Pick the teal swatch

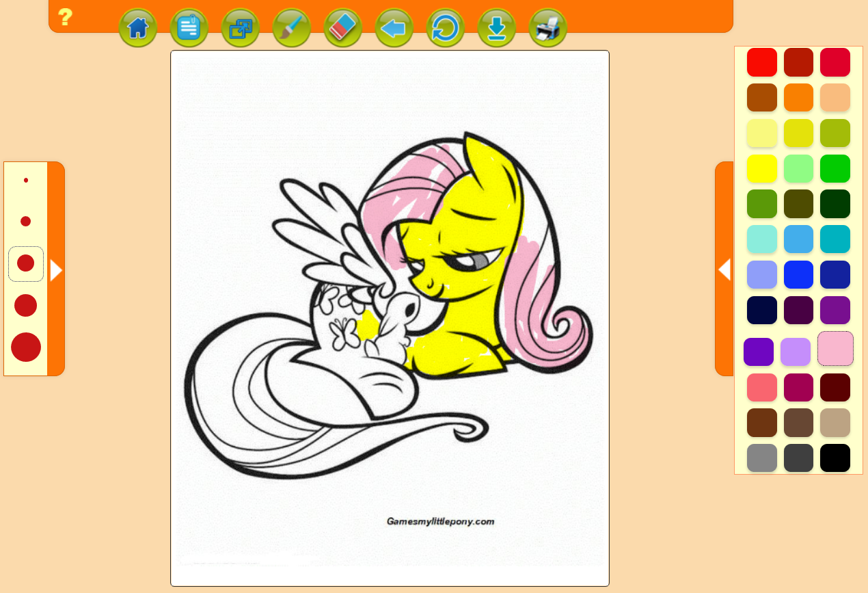point(835,239)
